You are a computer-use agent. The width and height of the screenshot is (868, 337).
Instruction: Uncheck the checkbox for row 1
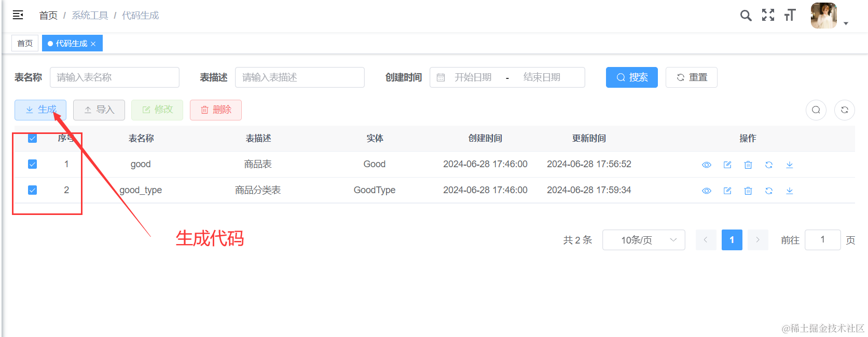(32, 164)
